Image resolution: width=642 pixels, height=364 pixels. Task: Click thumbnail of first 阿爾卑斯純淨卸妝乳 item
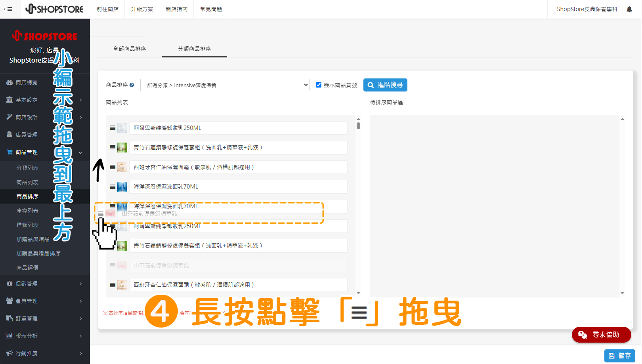coord(122,128)
